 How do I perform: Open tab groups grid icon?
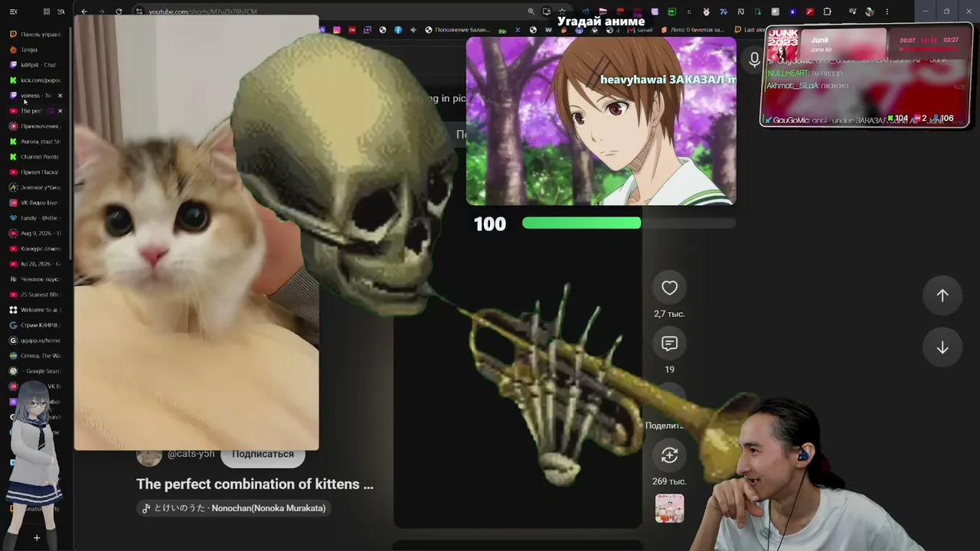click(x=47, y=11)
